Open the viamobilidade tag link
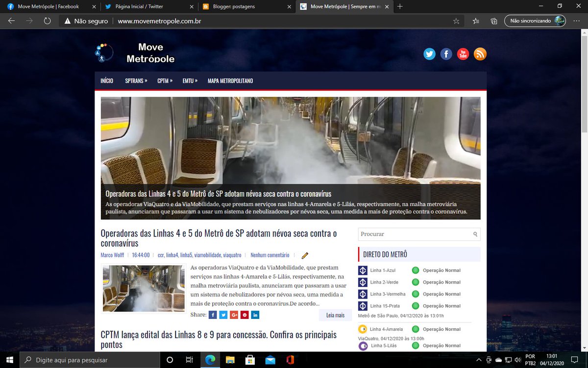Viewport: 588px width, 368px height. click(207, 255)
